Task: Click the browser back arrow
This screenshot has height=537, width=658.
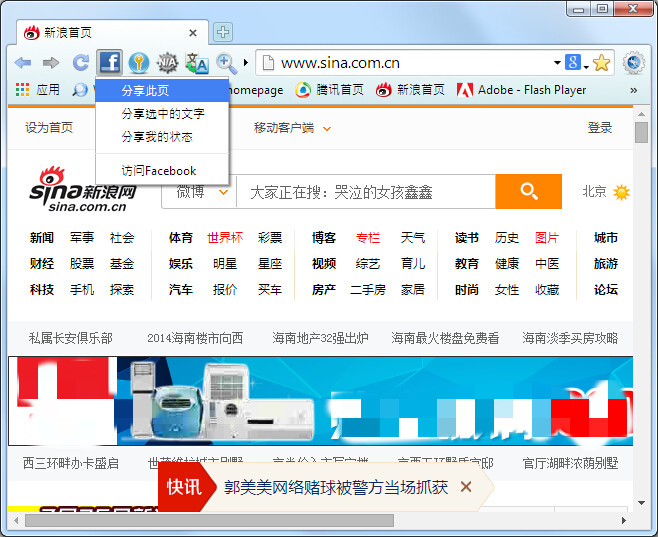Action: pos(23,63)
